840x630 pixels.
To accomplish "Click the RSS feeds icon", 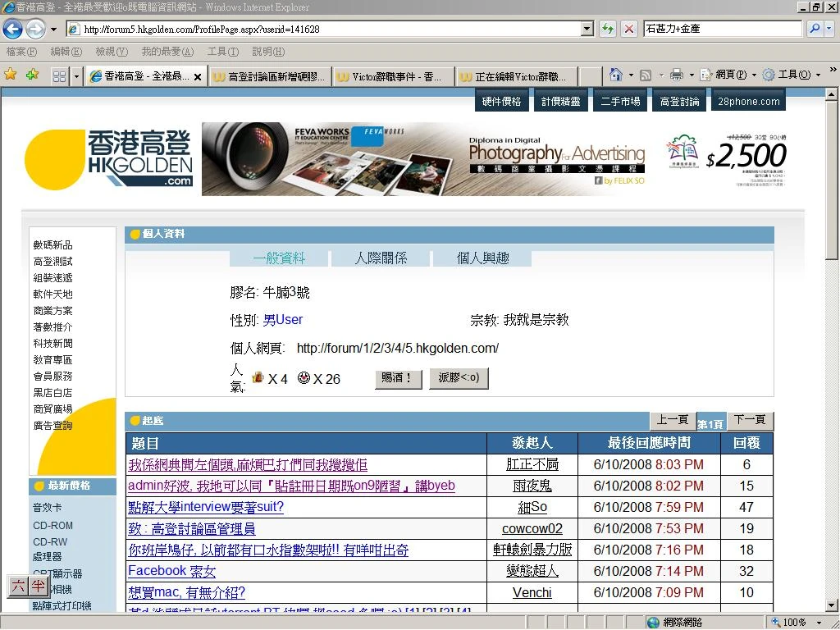I will pos(646,75).
